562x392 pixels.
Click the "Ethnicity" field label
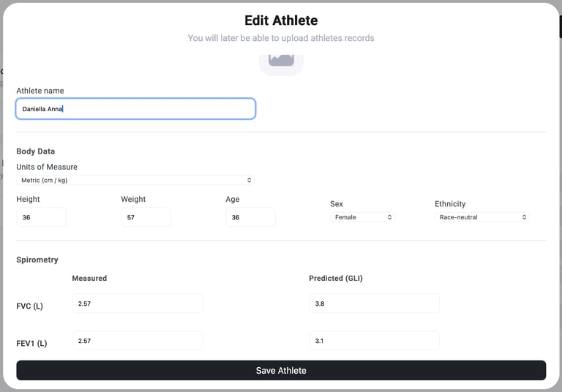tap(450, 204)
